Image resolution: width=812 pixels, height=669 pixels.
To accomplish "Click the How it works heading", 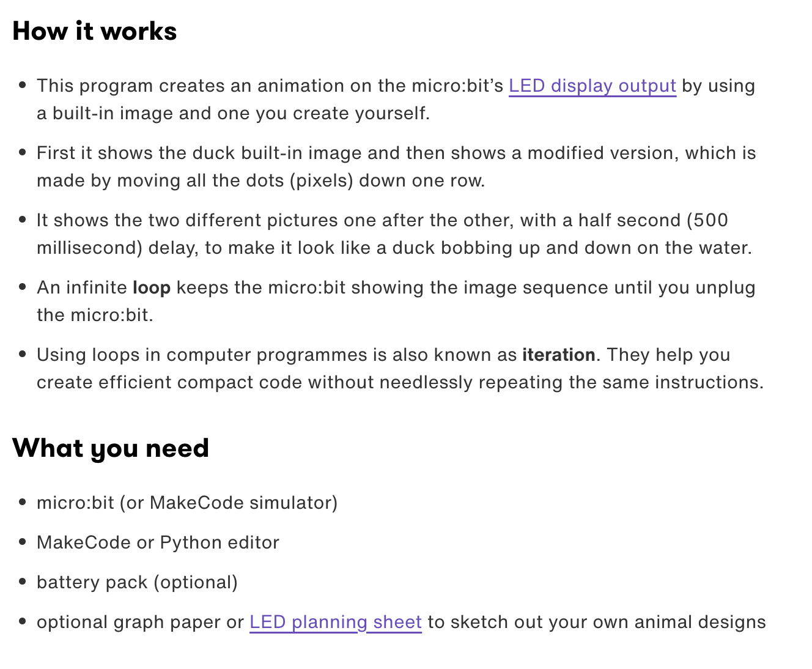I will 95,31.
